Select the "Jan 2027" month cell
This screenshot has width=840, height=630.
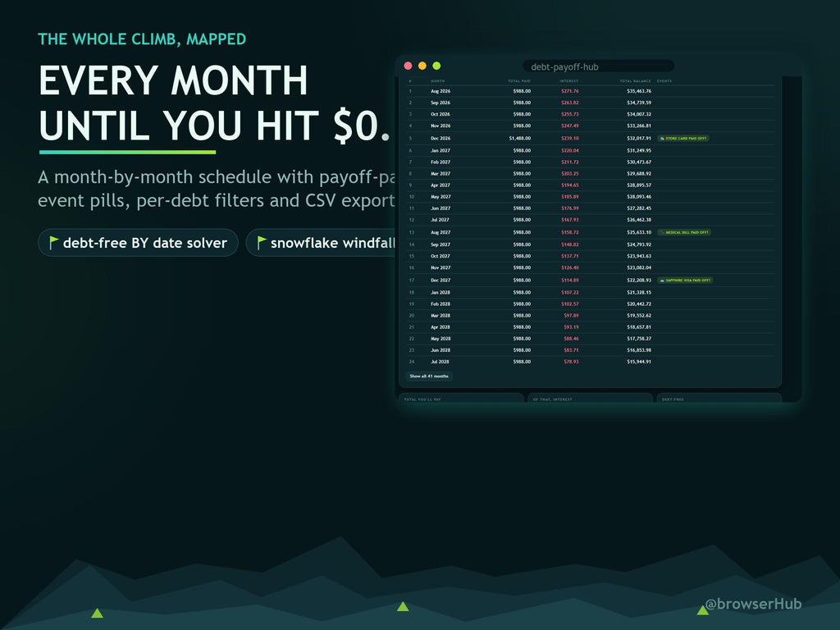(441, 151)
